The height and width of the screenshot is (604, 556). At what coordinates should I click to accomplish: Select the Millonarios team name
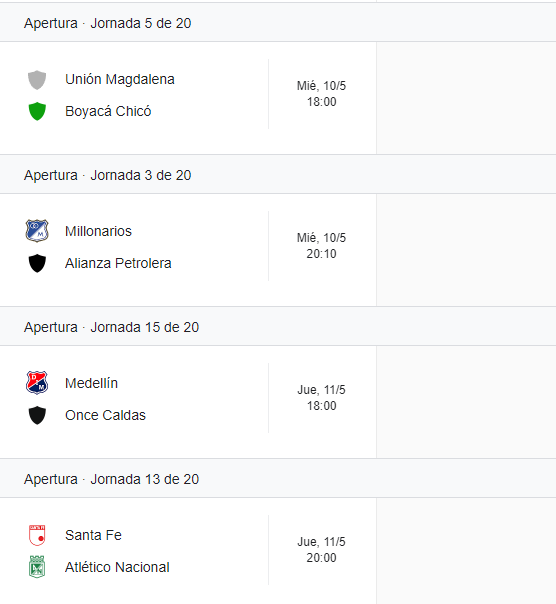tap(98, 231)
